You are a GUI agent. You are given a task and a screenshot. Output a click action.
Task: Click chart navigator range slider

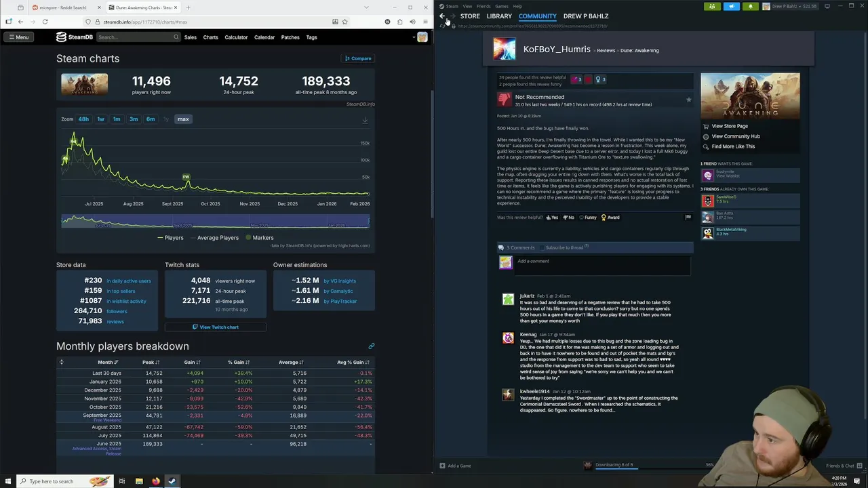[x=216, y=222]
